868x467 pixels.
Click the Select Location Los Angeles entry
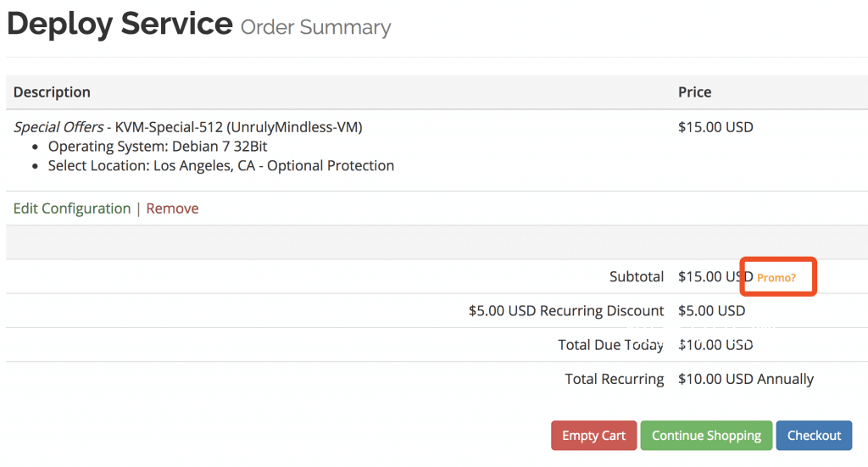221,166
